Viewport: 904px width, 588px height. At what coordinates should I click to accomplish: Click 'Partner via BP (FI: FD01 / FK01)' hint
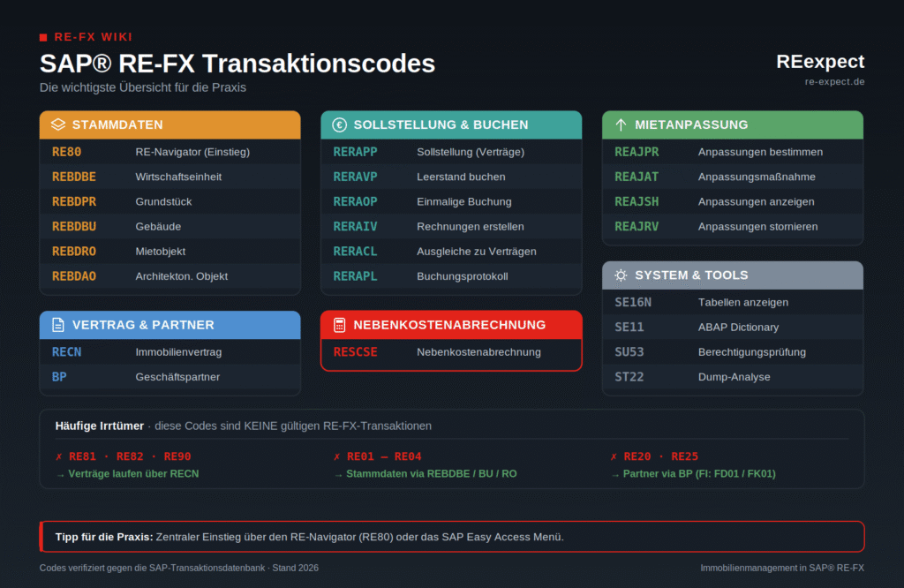pyautogui.click(x=699, y=473)
